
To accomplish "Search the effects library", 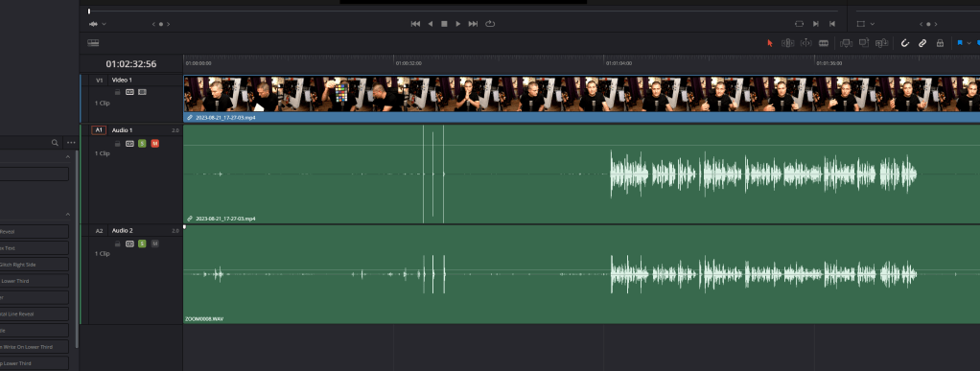I will (x=55, y=143).
